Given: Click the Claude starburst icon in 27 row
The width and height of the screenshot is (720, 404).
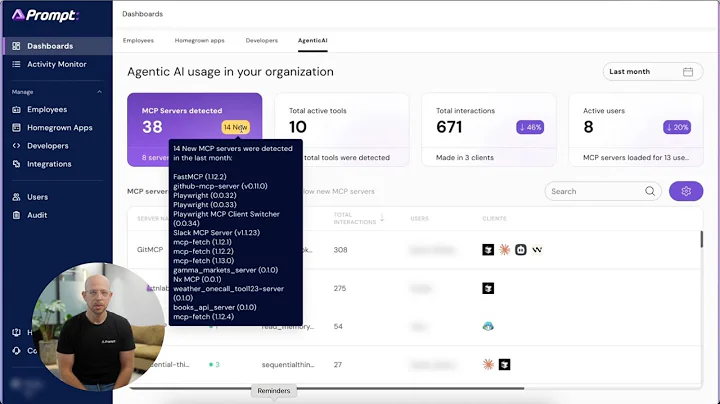Looking at the screenshot, I should pyautogui.click(x=488, y=365).
